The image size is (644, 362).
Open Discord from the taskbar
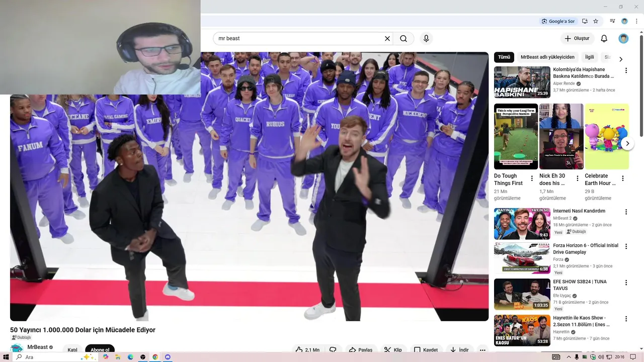(x=168, y=357)
